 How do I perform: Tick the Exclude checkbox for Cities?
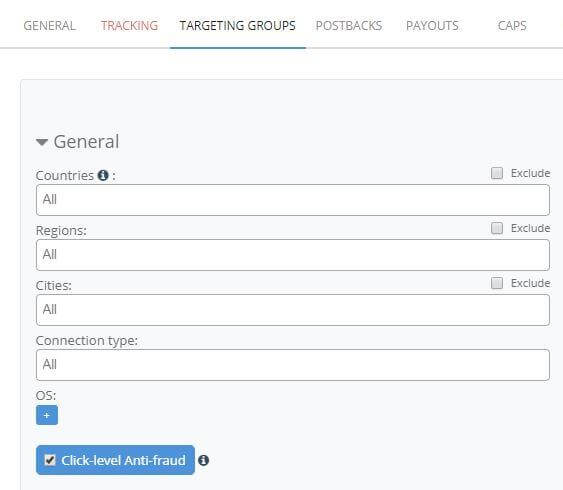pos(497,283)
